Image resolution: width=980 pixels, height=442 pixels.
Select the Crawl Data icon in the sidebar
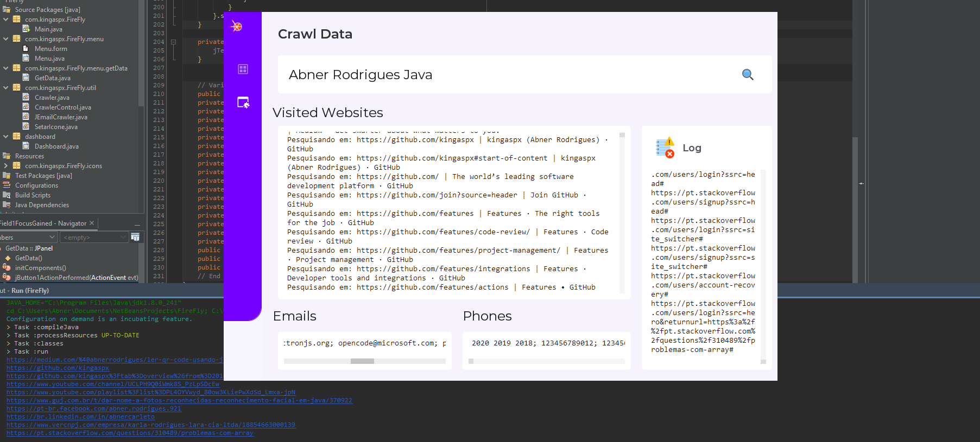click(243, 103)
